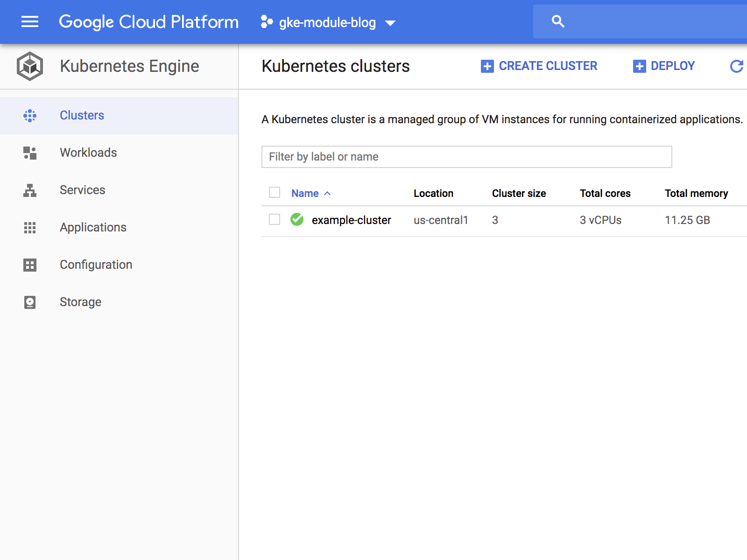Click the project hexagons icon beside gke-module-blog

(267, 22)
